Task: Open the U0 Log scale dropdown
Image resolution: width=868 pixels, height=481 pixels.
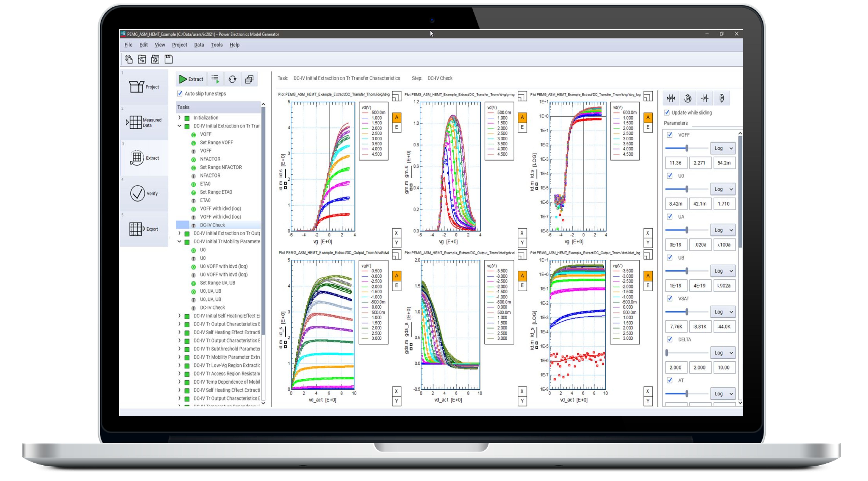Action: (723, 189)
